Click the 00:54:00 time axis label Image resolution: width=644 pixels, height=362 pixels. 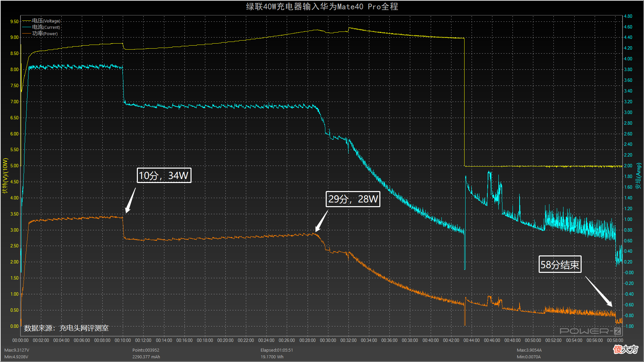coord(574,341)
